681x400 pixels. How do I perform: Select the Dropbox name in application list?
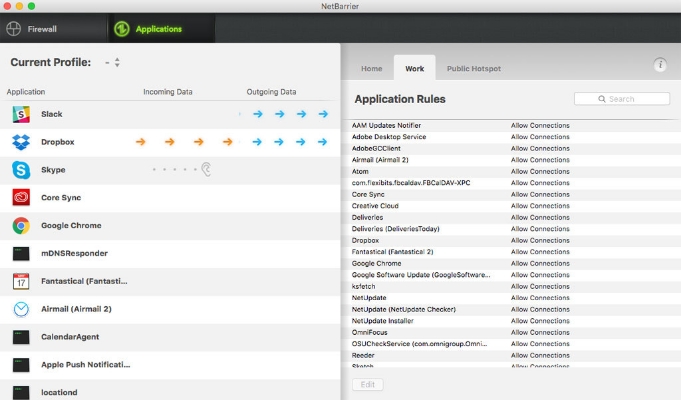pyautogui.click(x=58, y=142)
